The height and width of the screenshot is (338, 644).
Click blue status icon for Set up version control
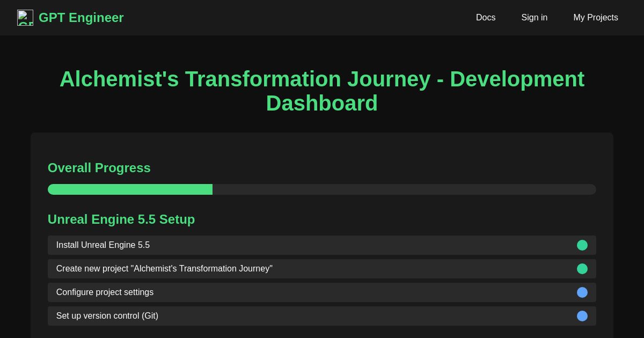[582, 316]
